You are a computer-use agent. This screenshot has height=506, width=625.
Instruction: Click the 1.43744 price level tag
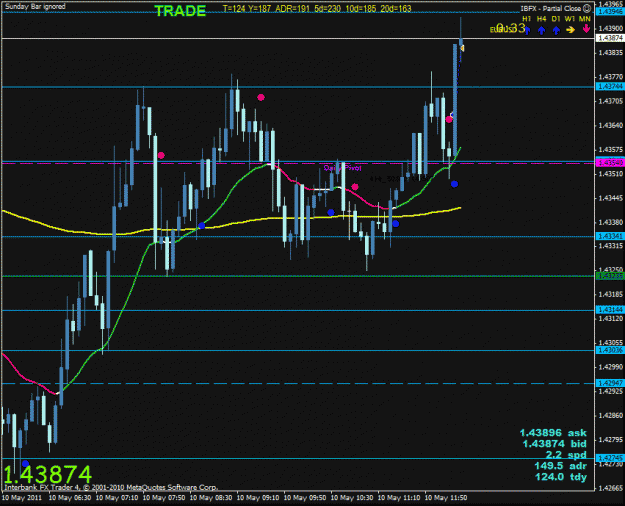610,87
